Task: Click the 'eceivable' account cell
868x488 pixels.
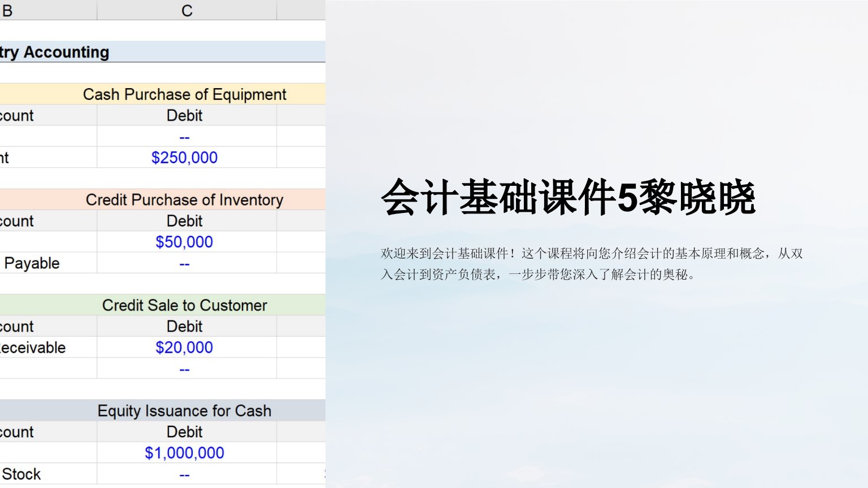Action: click(48, 347)
